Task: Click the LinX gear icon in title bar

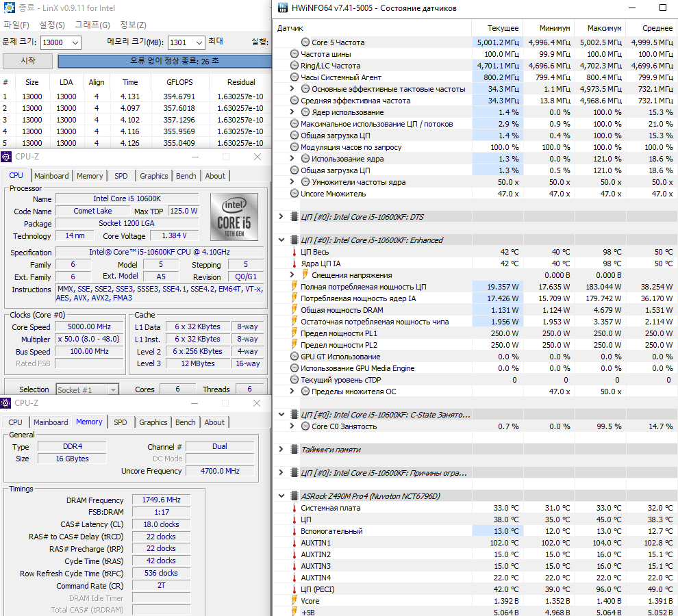Action: 9,8
